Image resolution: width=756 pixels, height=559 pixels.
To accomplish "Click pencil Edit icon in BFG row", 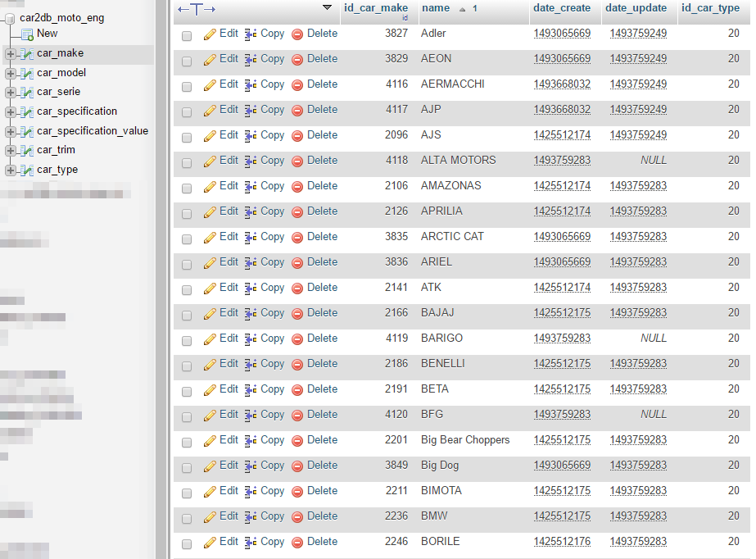I will click(x=210, y=416).
